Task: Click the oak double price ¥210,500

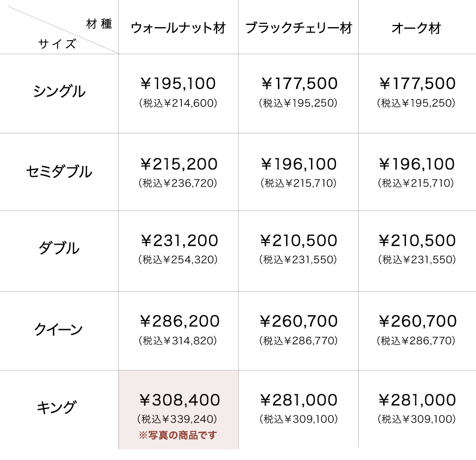Action: pos(417,240)
